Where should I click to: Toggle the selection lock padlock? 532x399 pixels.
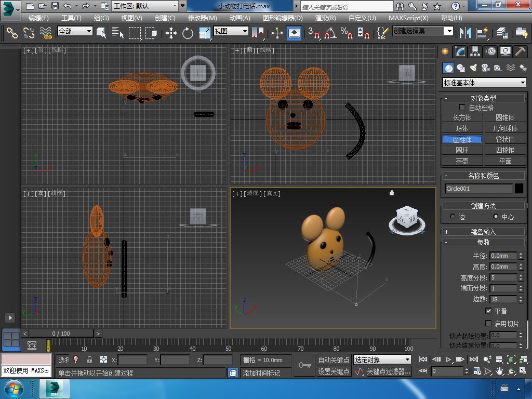89,360
